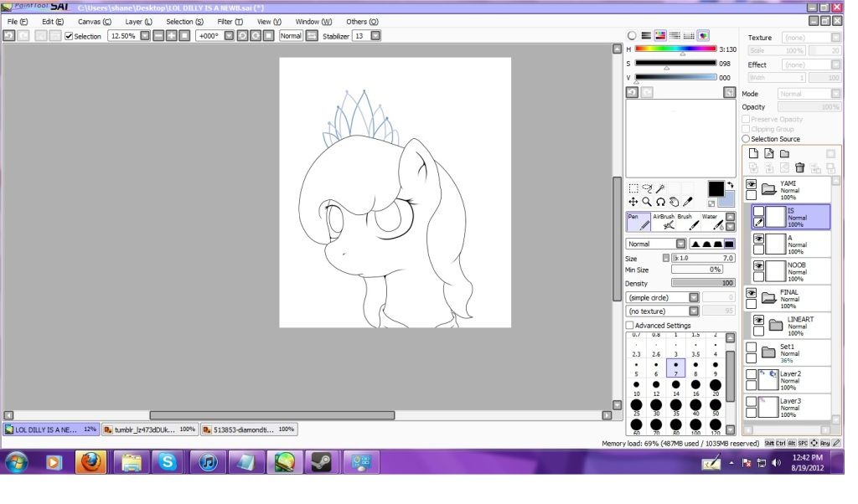Select the magic wand tool

(x=660, y=188)
